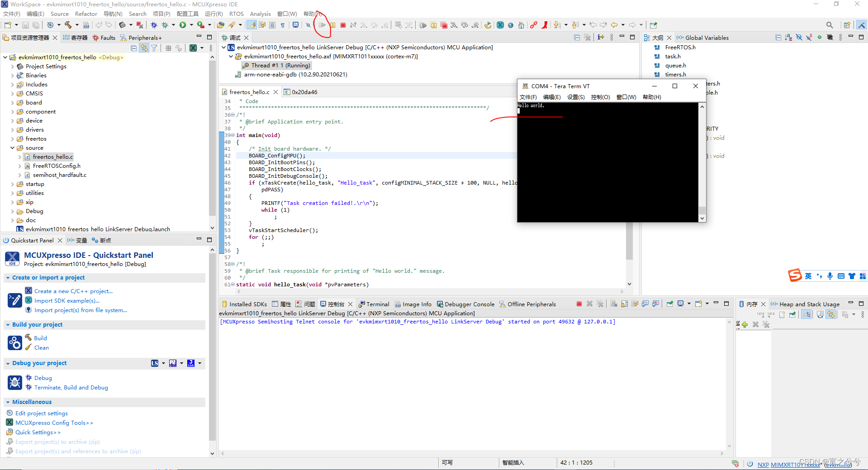Click the microphone icon in IME bar
This screenshot has width=868, height=470.
pos(830,276)
